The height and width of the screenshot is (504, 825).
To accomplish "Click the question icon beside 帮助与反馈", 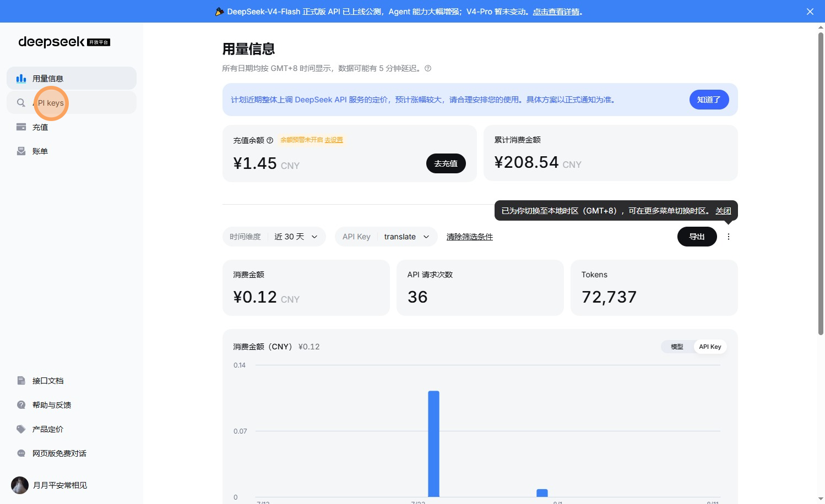I will click(21, 405).
